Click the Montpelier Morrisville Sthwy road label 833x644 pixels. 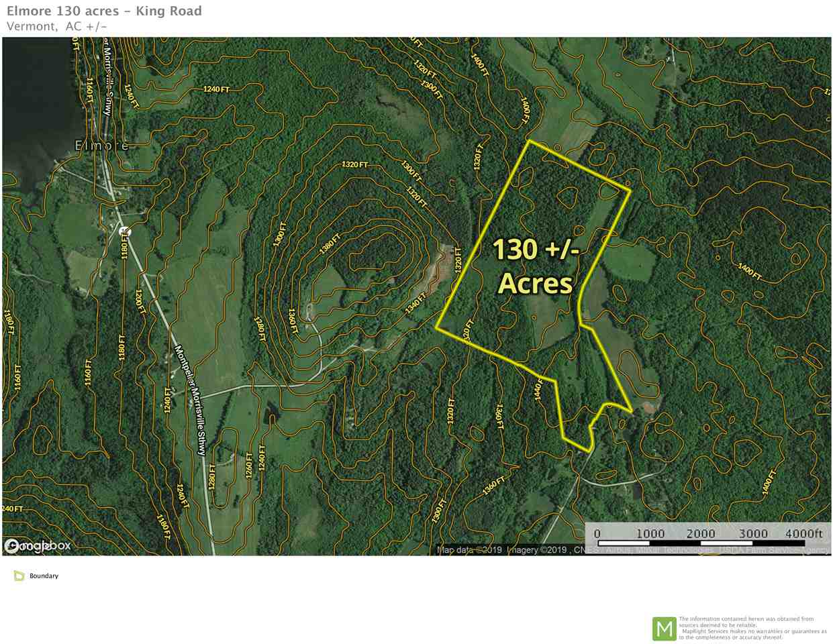pos(191,400)
